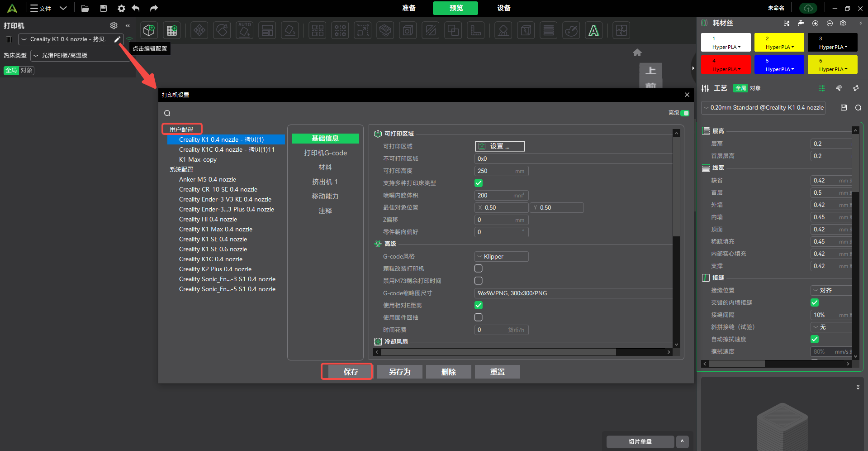The height and width of the screenshot is (451, 868).
Task: Open filament 5 Hyper PLA dropdown
Action: click(780, 69)
